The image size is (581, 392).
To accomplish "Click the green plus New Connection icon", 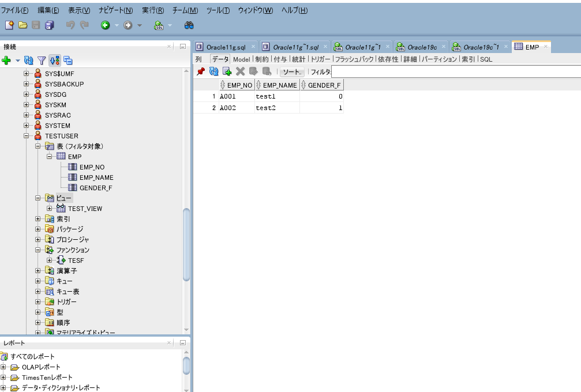I will [x=6, y=61].
